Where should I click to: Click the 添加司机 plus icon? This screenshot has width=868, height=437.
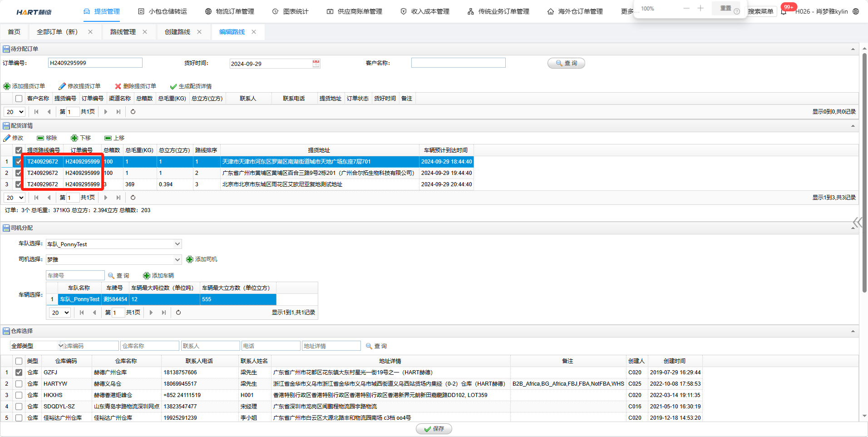(x=190, y=259)
